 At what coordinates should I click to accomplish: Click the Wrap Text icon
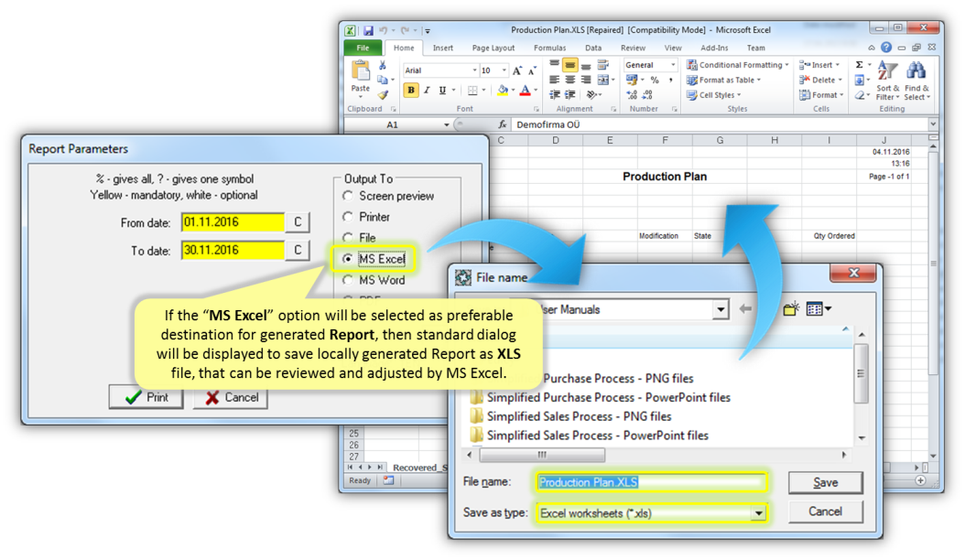(x=603, y=65)
